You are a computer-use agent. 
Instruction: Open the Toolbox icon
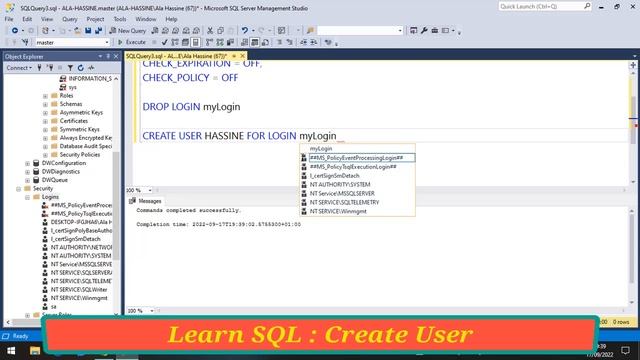[x=435, y=31]
